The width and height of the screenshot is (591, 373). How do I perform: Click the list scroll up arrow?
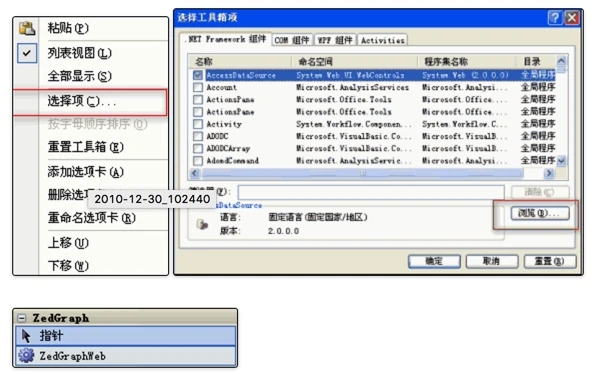coord(561,61)
